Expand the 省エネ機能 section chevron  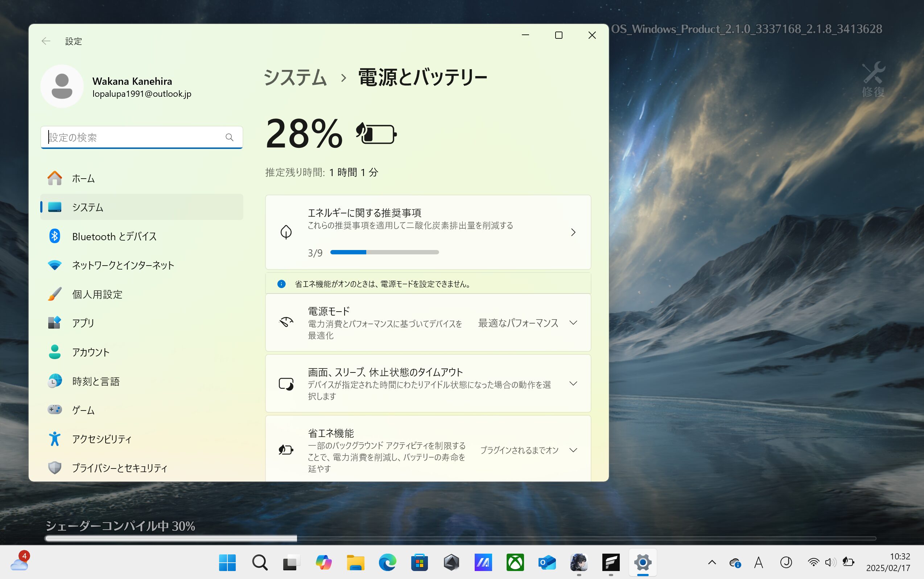click(573, 450)
